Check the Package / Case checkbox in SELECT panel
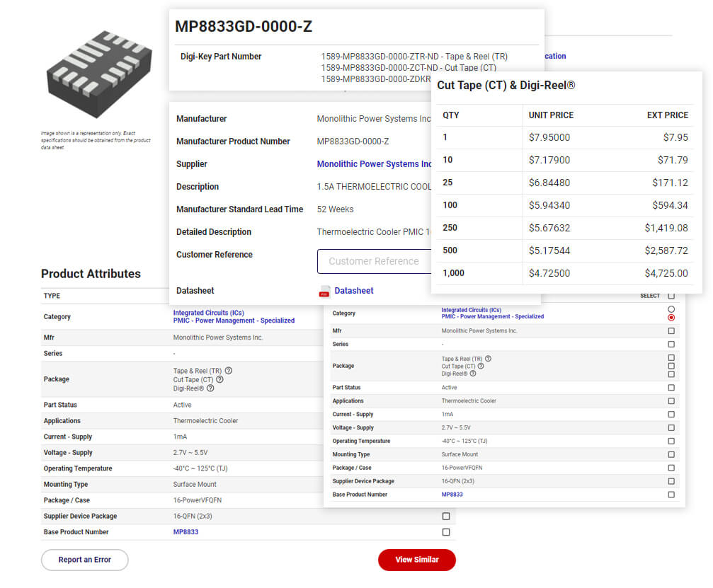Image resolution: width=713 pixels, height=588 pixels. 671,468
